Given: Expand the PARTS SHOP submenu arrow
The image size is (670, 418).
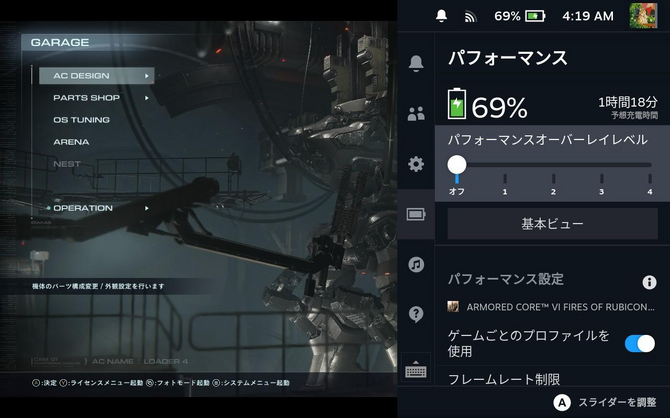Looking at the screenshot, I should tap(147, 98).
